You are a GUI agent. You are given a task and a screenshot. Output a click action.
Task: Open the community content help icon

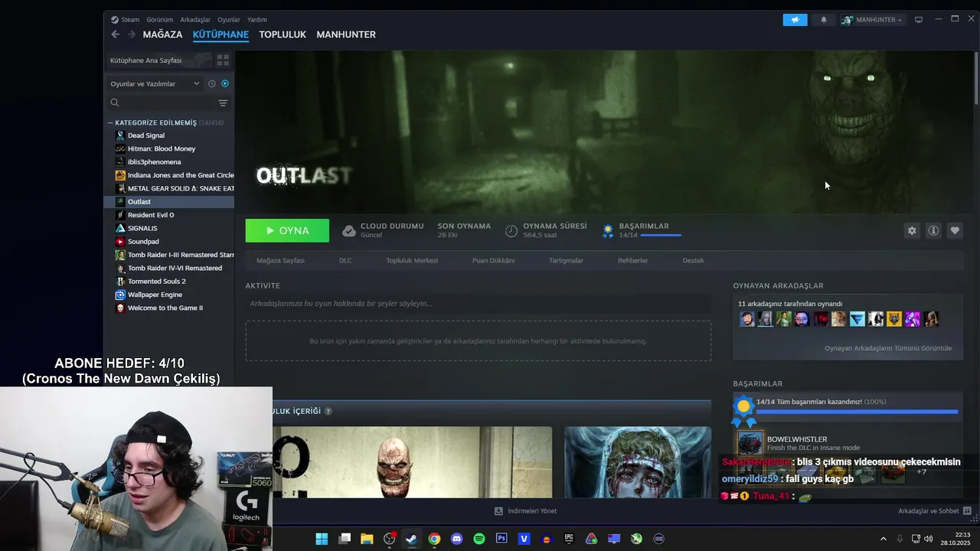point(328,411)
